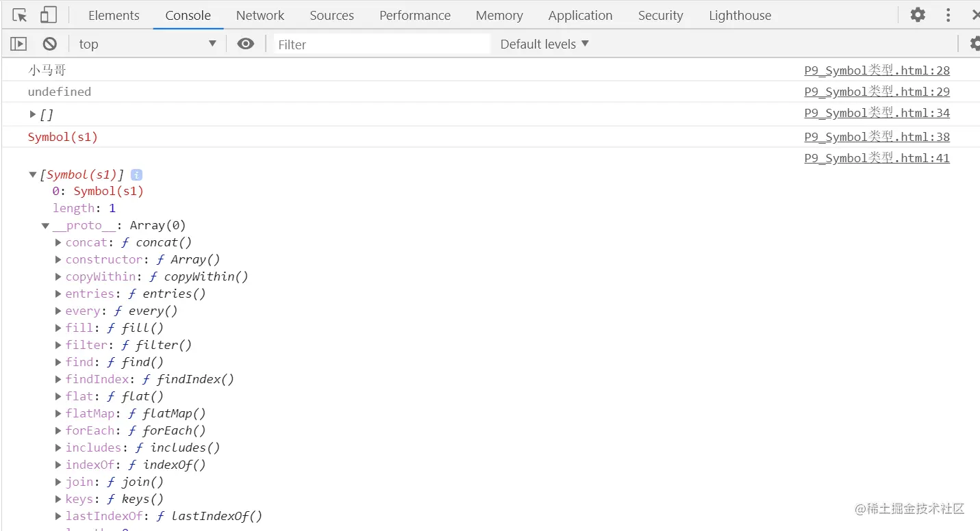Image resolution: width=980 pixels, height=531 pixels.
Task: Click the console Filter input field
Action: tap(381, 44)
